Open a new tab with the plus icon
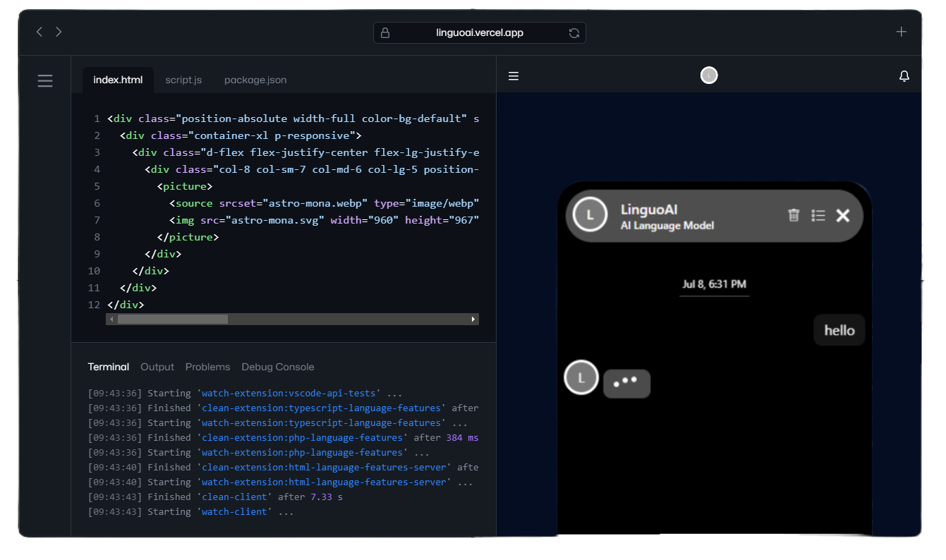Screen dimensions: 946x560 pos(901,32)
